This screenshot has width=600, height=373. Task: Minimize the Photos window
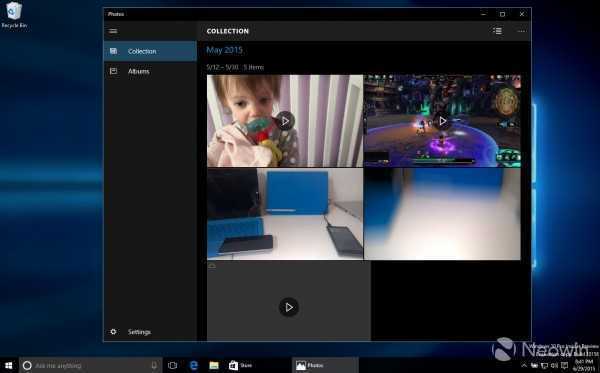(x=484, y=14)
